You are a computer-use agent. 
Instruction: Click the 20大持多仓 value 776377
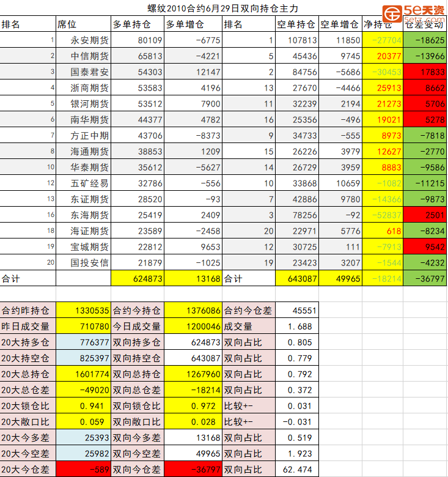click(x=83, y=342)
